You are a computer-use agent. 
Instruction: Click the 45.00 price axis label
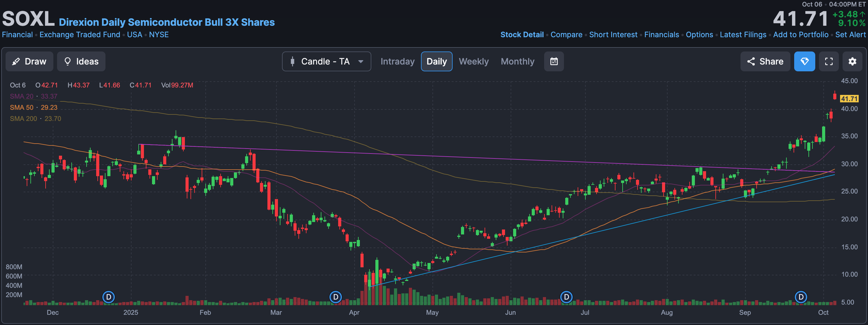[849, 81]
